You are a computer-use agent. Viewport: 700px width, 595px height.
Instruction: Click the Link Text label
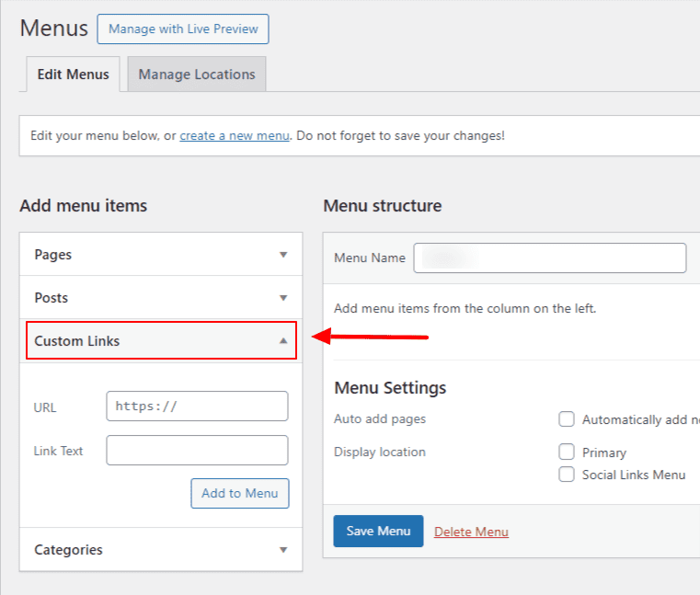pyautogui.click(x=59, y=451)
